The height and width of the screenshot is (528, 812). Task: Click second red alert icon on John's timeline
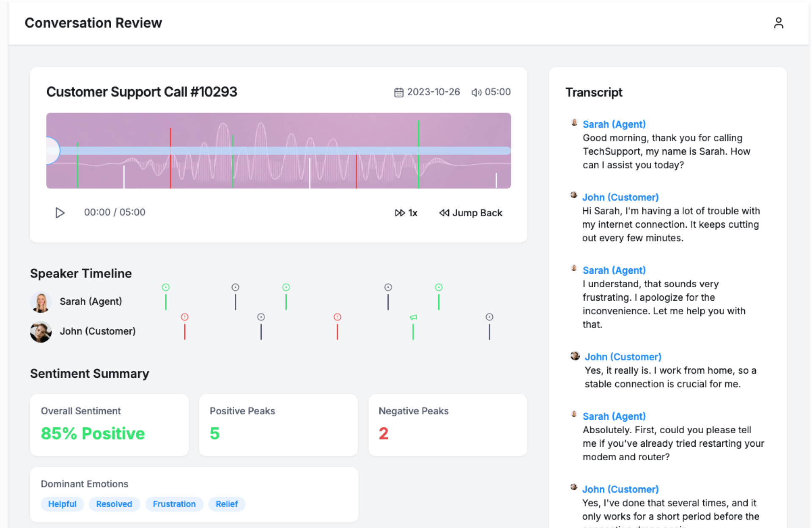337,317
